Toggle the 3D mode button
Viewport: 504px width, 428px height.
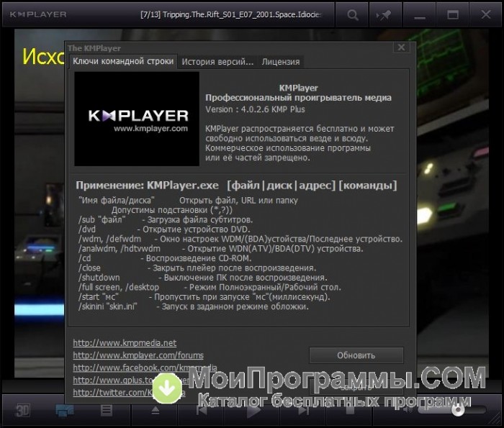(23, 410)
